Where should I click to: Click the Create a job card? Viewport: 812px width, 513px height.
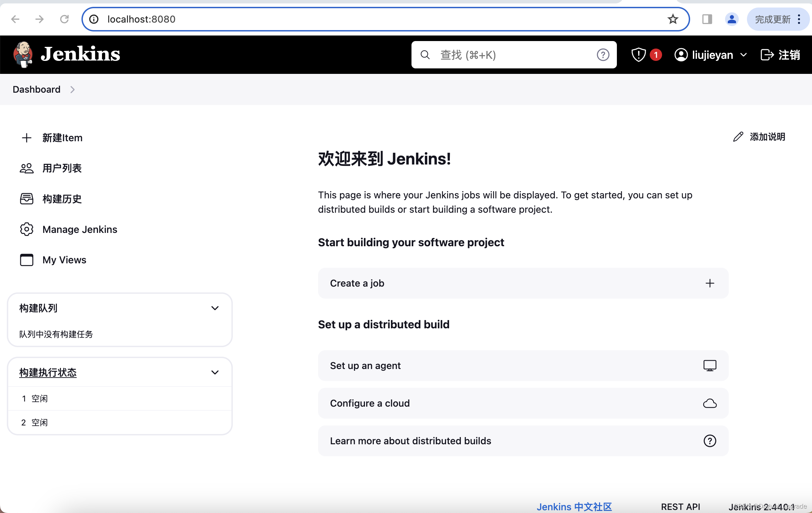point(523,283)
